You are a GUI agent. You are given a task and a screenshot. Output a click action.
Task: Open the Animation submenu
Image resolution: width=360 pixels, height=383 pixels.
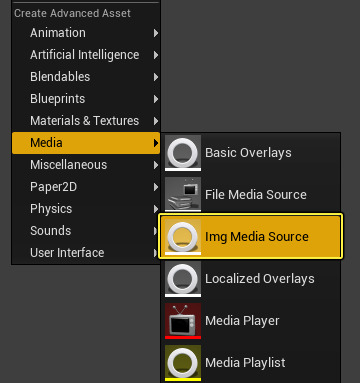coord(86,33)
